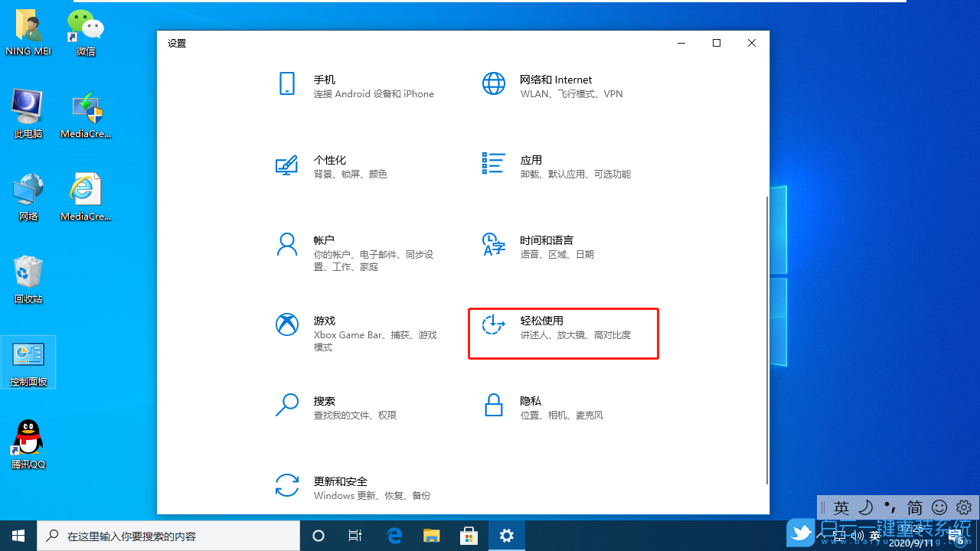The height and width of the screenshot is (551, 980).
Task: Toggle 英 Chinese/English input mode
Action: [x=841, y=507]
